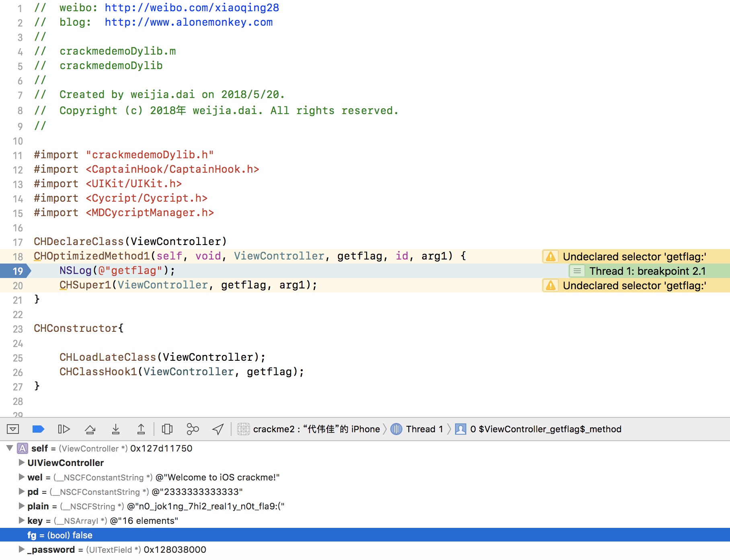Click the Step Out icon

[x=141, y=429]
